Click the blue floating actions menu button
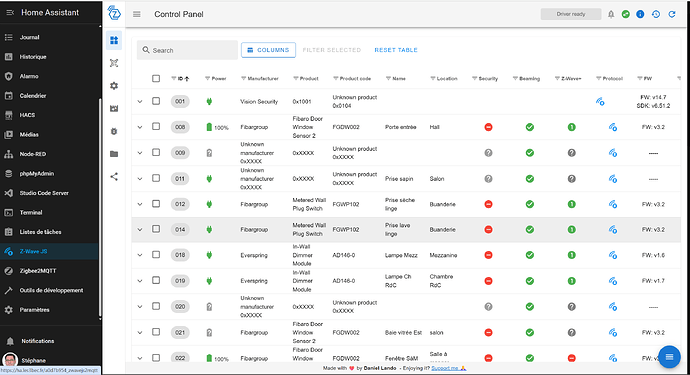 pos(669,357)
